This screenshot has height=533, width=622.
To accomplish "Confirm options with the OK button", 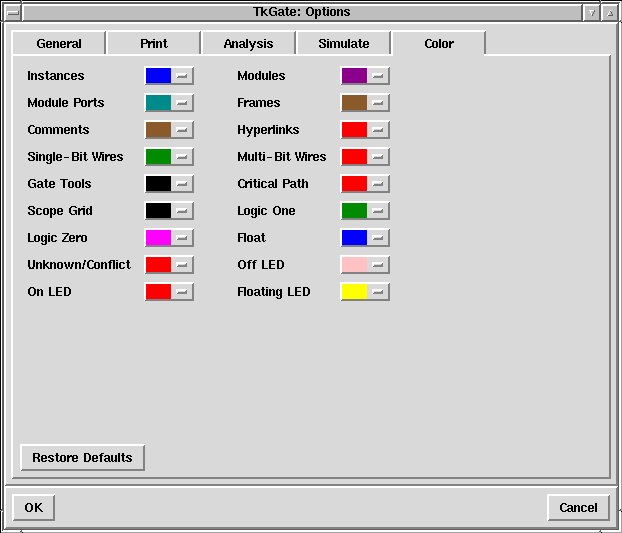I will tap(34, 508).
